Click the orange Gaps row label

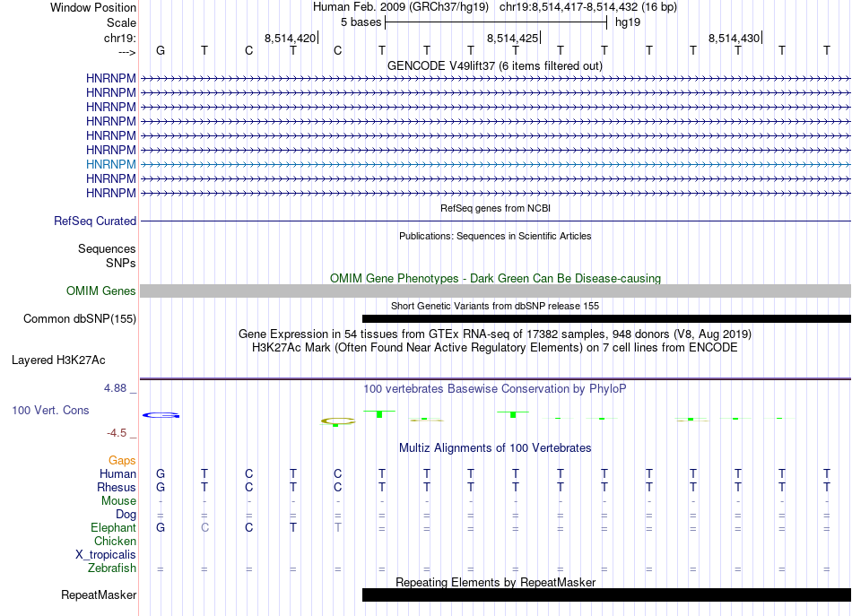[x=122, y=461]
